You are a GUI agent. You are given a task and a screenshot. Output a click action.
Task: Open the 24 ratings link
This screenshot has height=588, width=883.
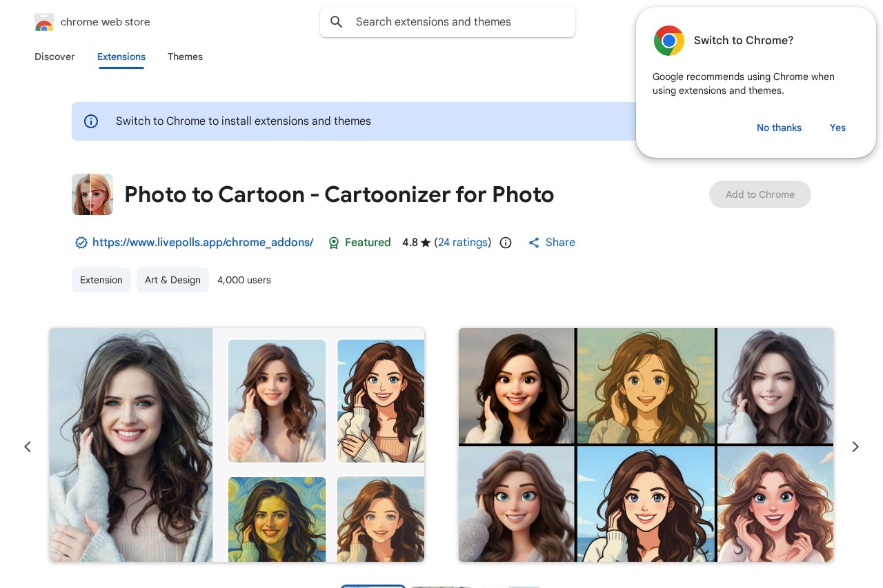(463, 243)
